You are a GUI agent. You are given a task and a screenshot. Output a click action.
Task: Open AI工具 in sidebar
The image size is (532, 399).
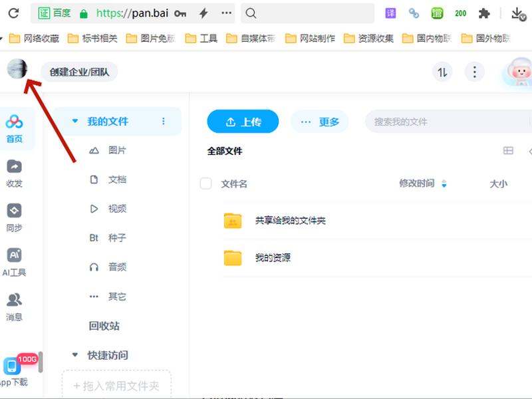tap(14, 262)
